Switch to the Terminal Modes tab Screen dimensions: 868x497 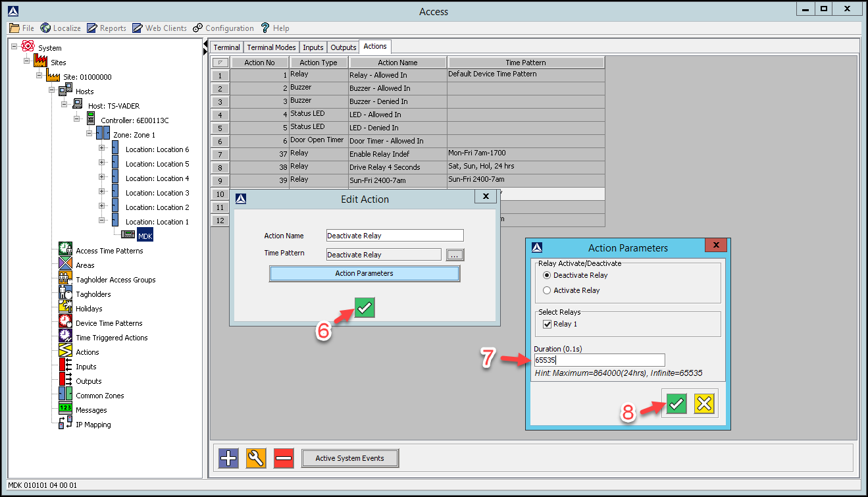point(271,47)
